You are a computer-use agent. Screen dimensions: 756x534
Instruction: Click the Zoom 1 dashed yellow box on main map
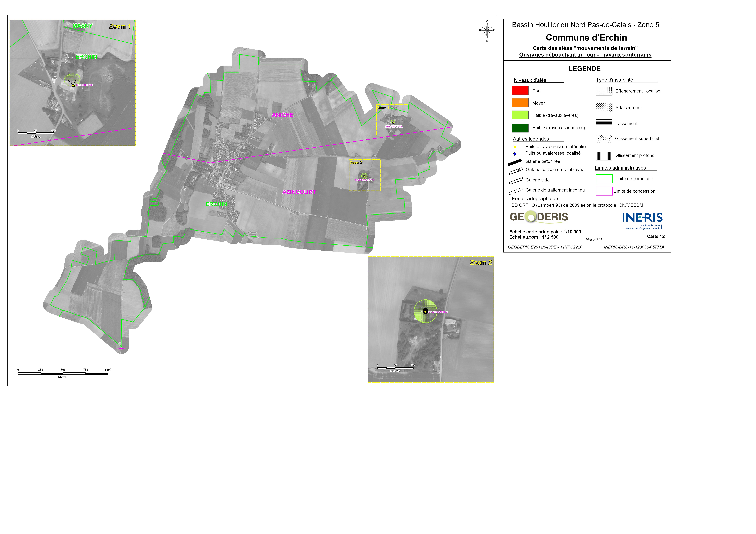(x=392, y=120)
